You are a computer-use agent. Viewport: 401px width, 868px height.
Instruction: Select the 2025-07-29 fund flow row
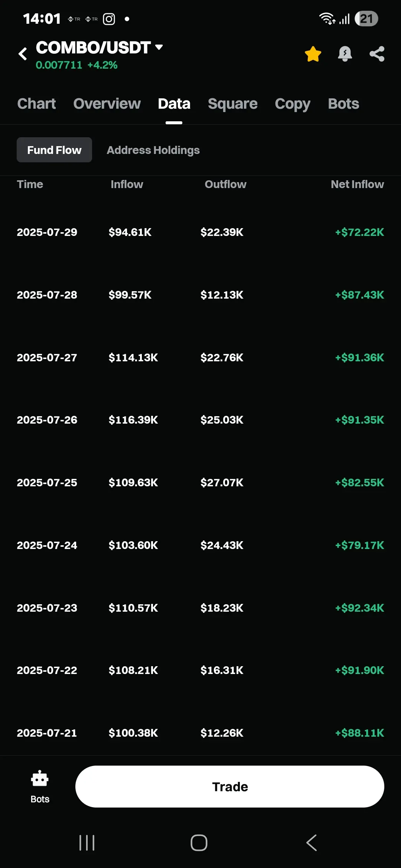[200, 232]
